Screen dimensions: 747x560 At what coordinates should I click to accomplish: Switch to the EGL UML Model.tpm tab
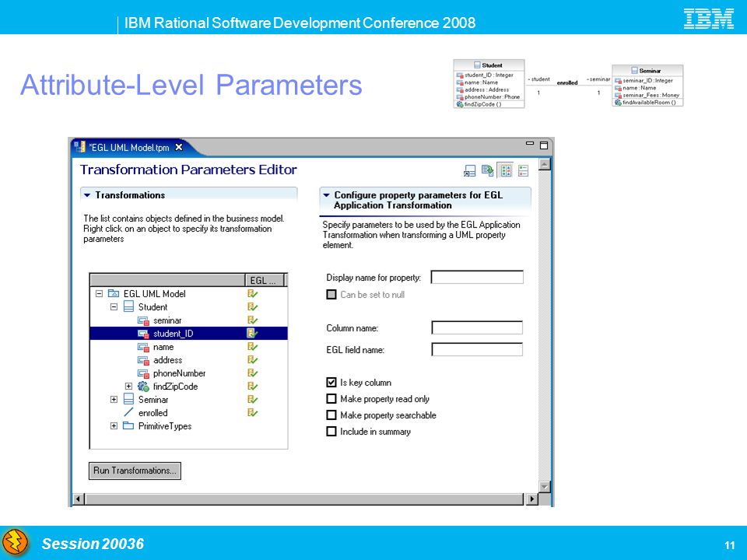[129, 148]
